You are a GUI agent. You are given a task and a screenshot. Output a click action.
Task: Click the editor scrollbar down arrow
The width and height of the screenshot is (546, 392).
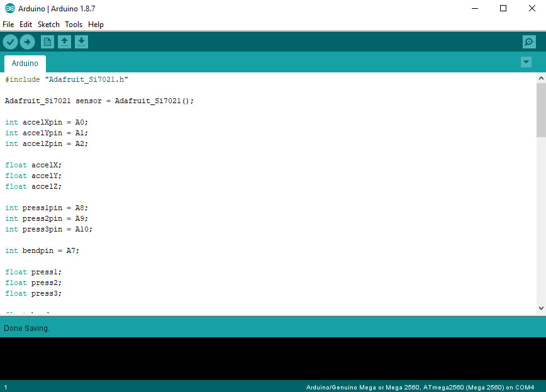click(541, 308)
